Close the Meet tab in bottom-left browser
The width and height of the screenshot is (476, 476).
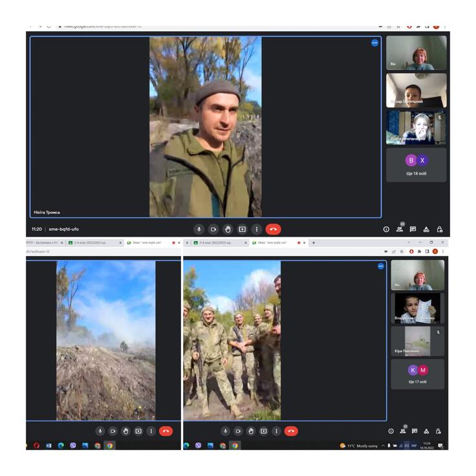click(x=179, y=243)
